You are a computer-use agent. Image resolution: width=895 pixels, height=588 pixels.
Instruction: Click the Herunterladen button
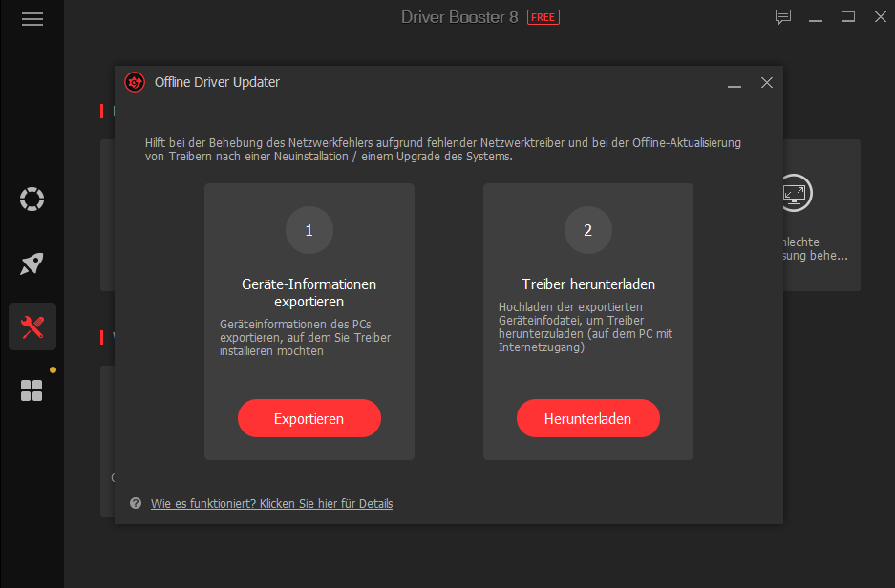click(588, 418)
